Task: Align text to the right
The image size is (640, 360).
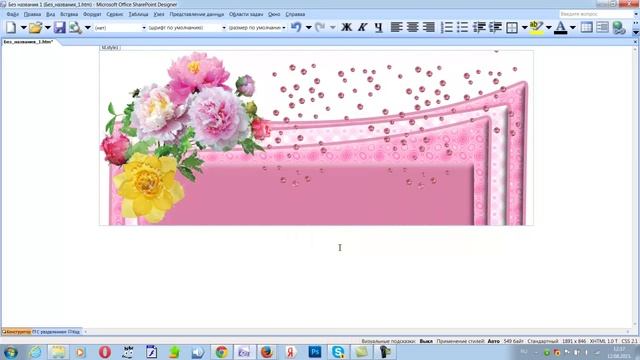Action: click(429, 28)
